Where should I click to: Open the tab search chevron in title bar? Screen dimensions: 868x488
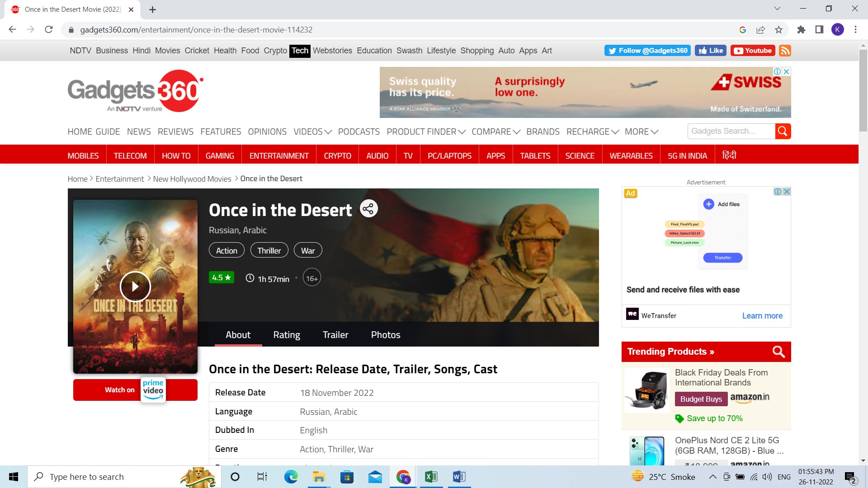(777, 9)
